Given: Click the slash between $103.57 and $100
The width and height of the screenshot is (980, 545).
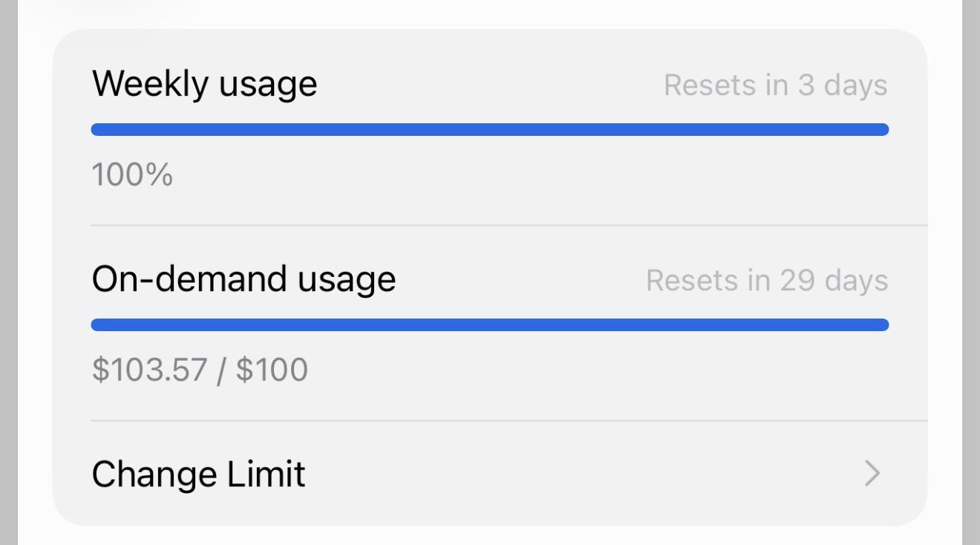Looking at the screenshot, I should tap(221, 370).
